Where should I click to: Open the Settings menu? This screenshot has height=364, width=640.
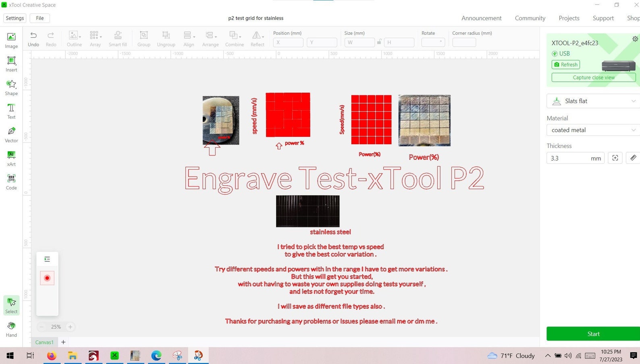tap(15, 18)
